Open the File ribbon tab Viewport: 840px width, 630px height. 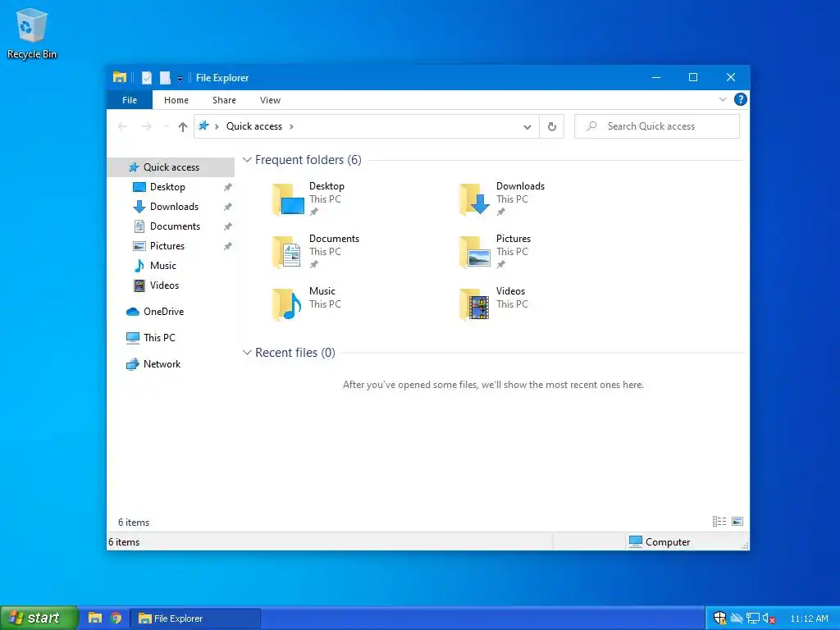130,100
